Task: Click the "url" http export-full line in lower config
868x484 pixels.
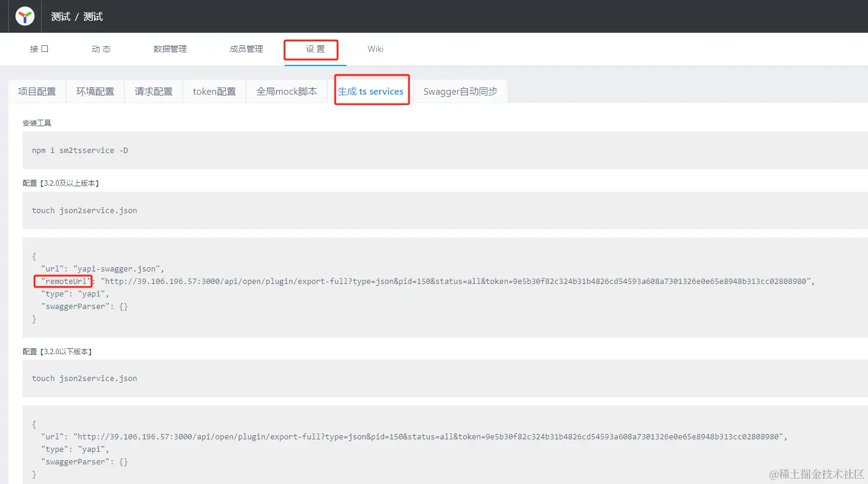Action: tap(414, 437)
